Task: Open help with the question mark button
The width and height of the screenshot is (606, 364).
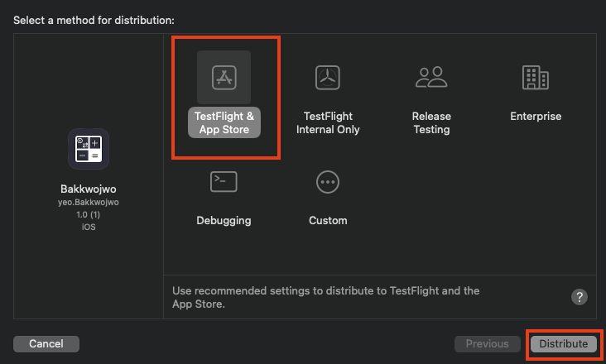Action: coord(580,297)
